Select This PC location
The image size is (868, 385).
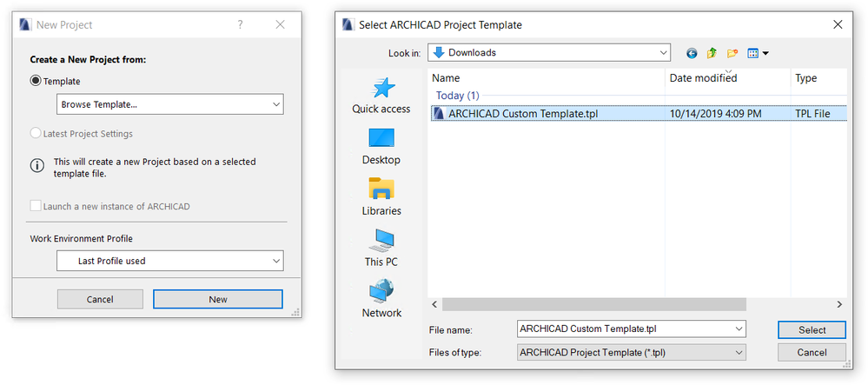pos(381,248)
